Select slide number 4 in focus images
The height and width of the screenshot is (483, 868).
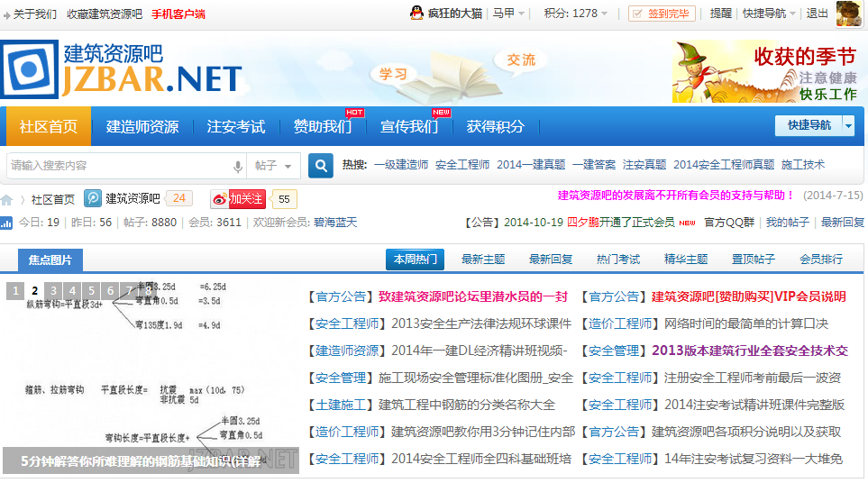point(72,290)
